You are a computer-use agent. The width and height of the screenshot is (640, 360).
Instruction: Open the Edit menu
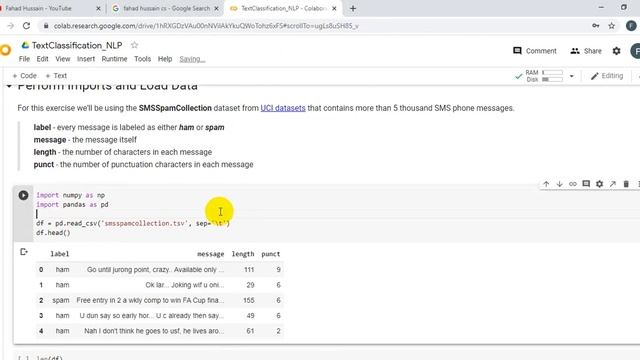(x=42, y=59)
